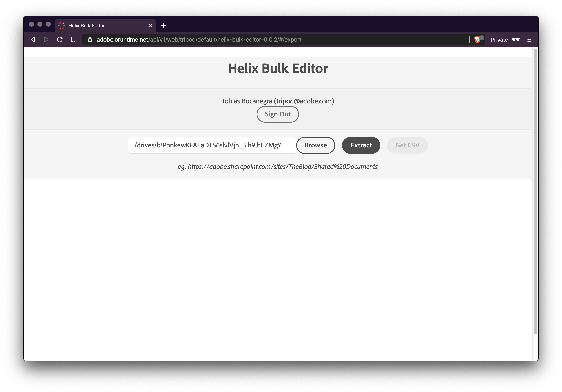This screenshot has width=562, height=392.
Task: Sign out of the current account
Action: 278,114
